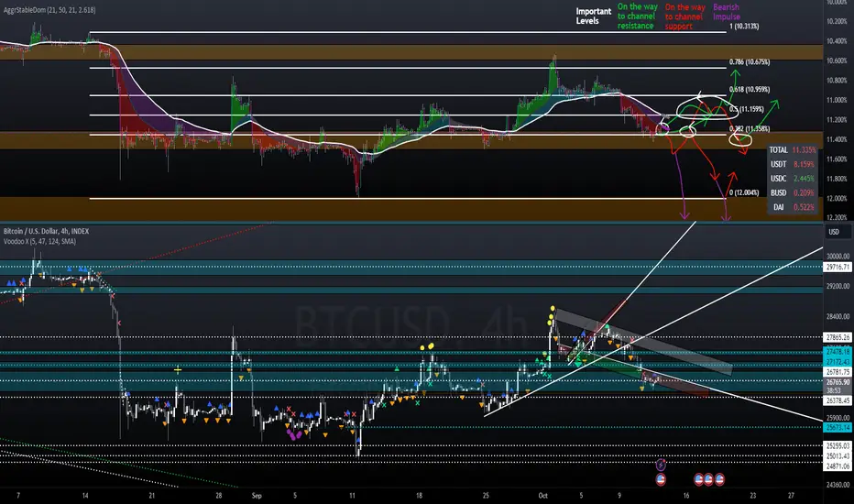
Task: Select the 'Important Levels' text note
Action: click(x=593, y=16)
